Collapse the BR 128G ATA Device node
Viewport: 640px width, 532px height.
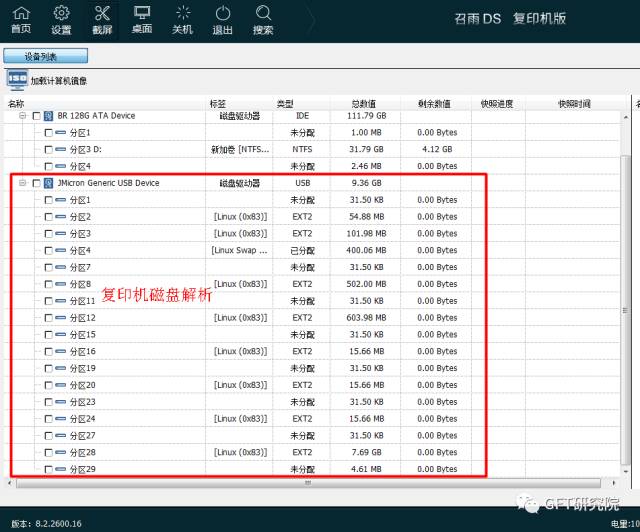click(x=22, y=116)
